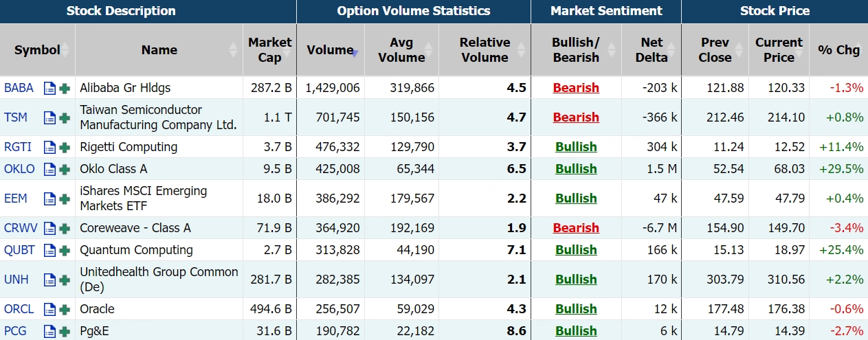Select the Rigetti Computing name cell
Viewport: 868px width, 340px height.
point(159,147)
